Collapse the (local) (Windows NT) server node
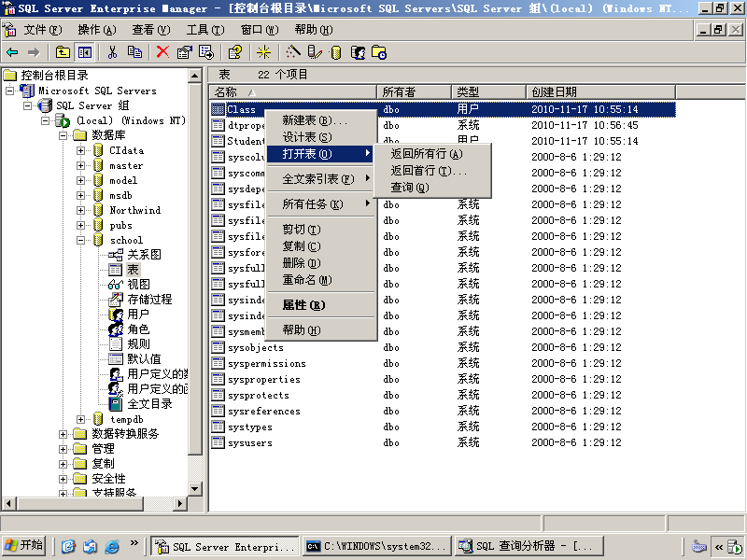 tap(45, 120)
